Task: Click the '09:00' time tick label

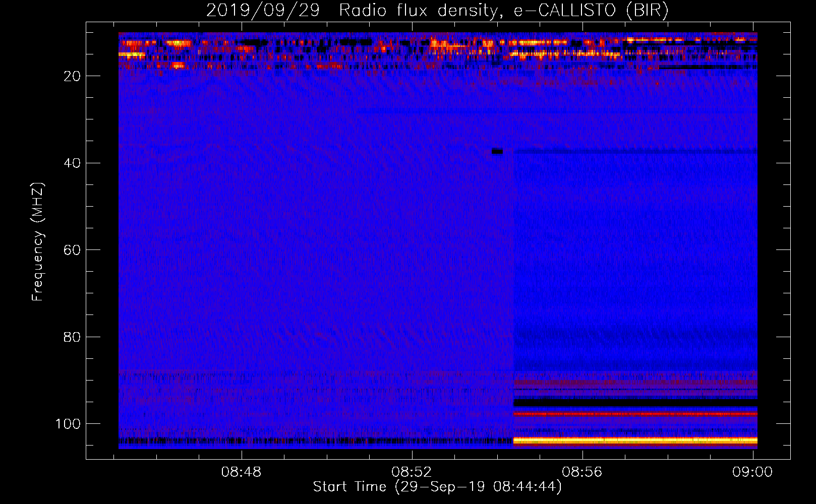Action: pyautogui.click(x=752, y=472)
